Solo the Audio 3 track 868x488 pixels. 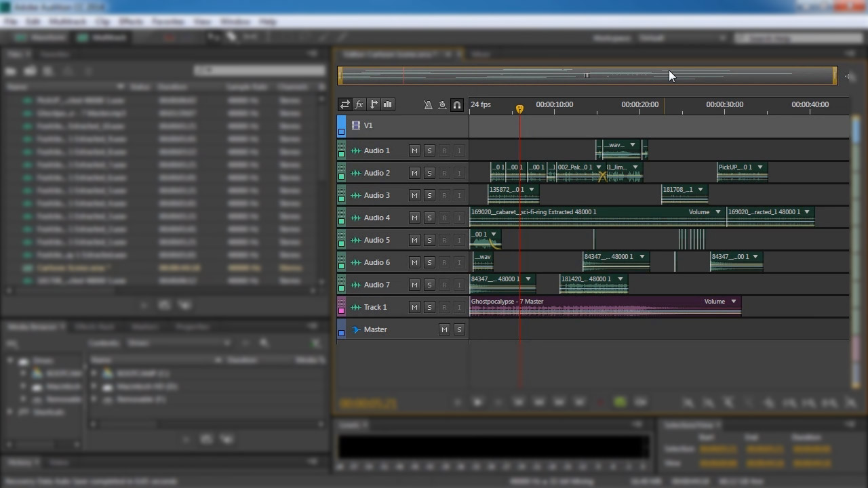429,195
